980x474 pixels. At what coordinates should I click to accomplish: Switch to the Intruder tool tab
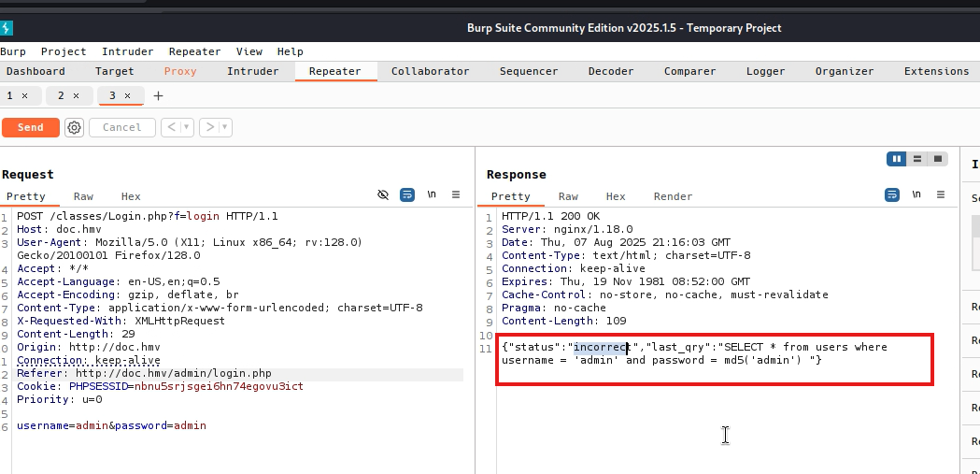252,71
